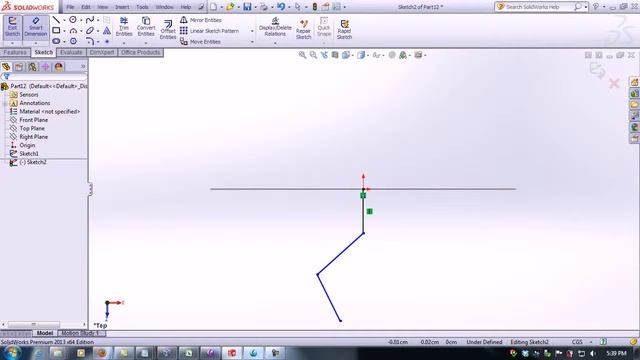640x360 pixels.
Task: Click the Repair Sketch tool
Action: pyautogui.click(x=303, y=29)
